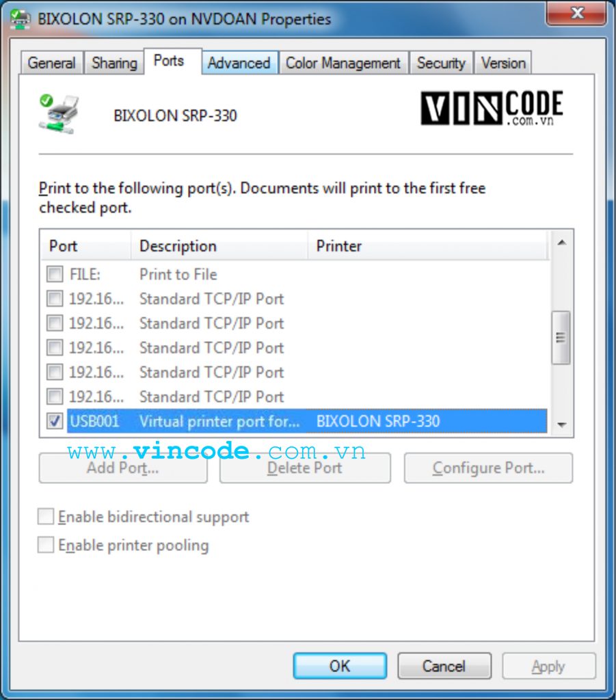Click scroll down arrow in port list
This screenshot has width=616, height=700.
coord(561,425)
